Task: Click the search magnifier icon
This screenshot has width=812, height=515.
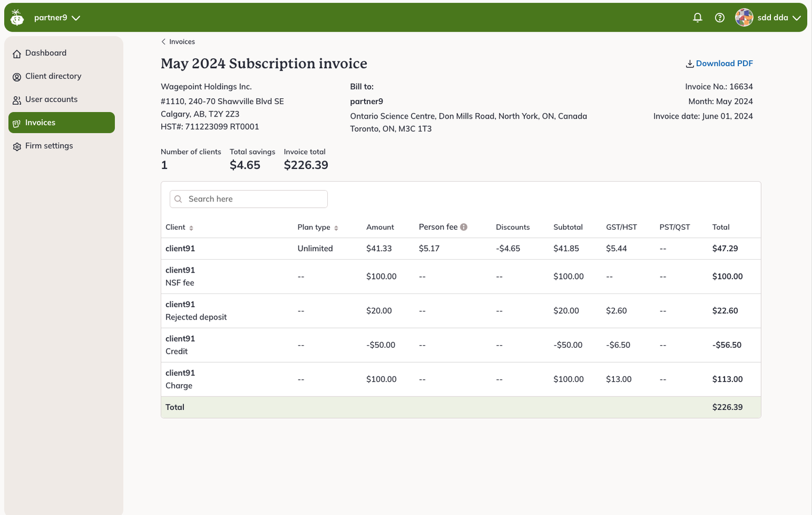Action: [178, 199]
